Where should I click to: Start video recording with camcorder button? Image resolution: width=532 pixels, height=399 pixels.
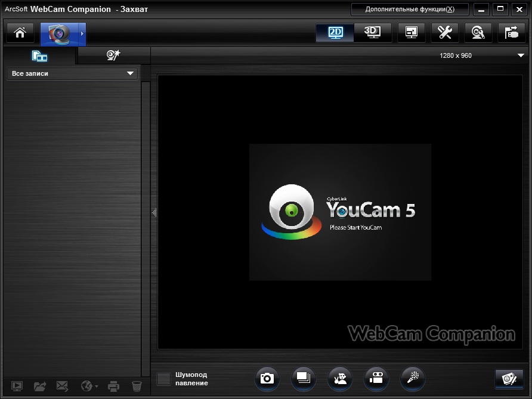pos(376,378)
